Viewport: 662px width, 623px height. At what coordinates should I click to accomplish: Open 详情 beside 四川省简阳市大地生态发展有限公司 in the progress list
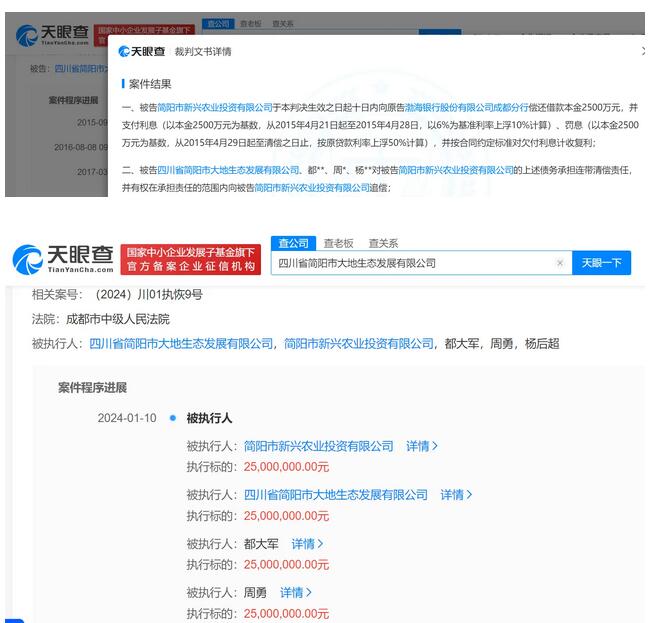click(x=456, y=495)
